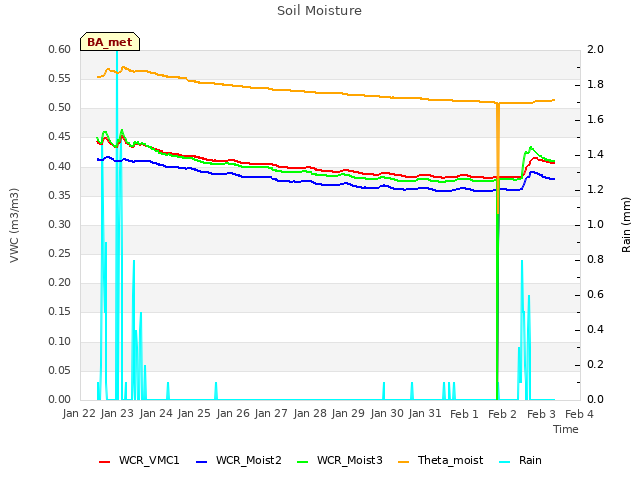The width and height of the screenshot is (640, 480).
Task: Click the Feb 2 date tick label
Action: point(502,414)
